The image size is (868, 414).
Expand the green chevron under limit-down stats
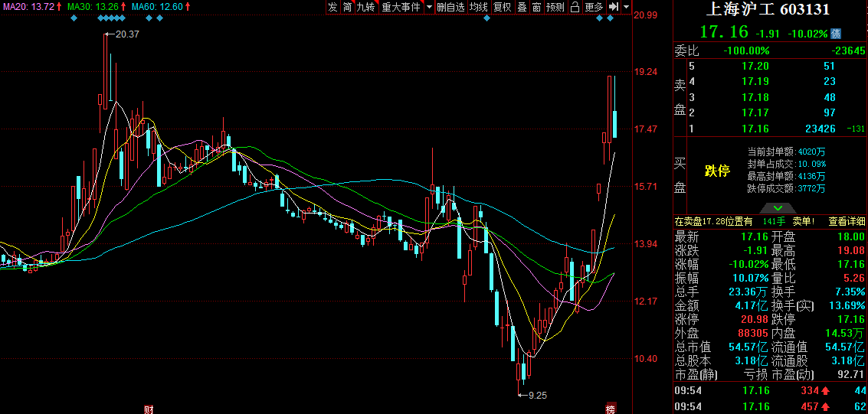pyautogui.click(x=777, y=207)
